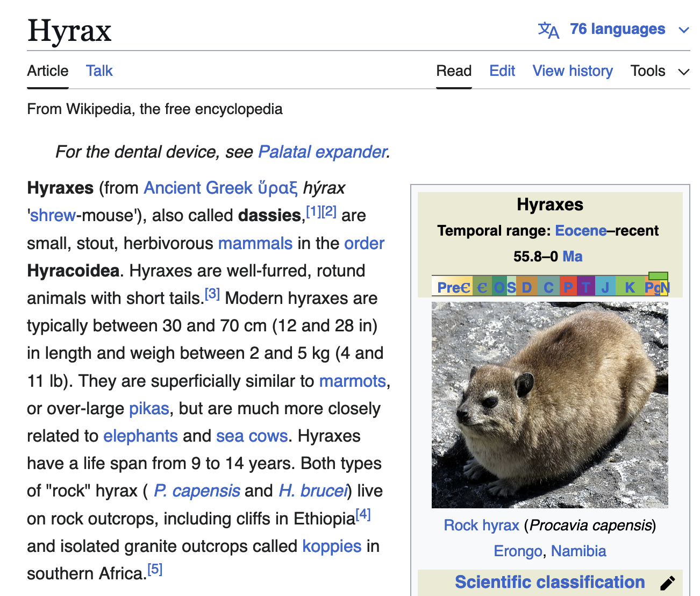Click the koppies link

click(x=332, y=546)
